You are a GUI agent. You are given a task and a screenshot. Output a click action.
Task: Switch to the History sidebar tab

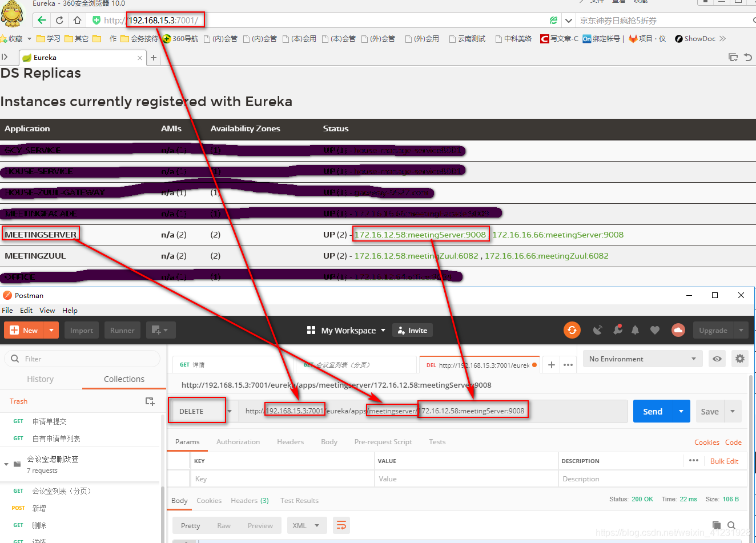pyautogui.click(x=40, y=379)
